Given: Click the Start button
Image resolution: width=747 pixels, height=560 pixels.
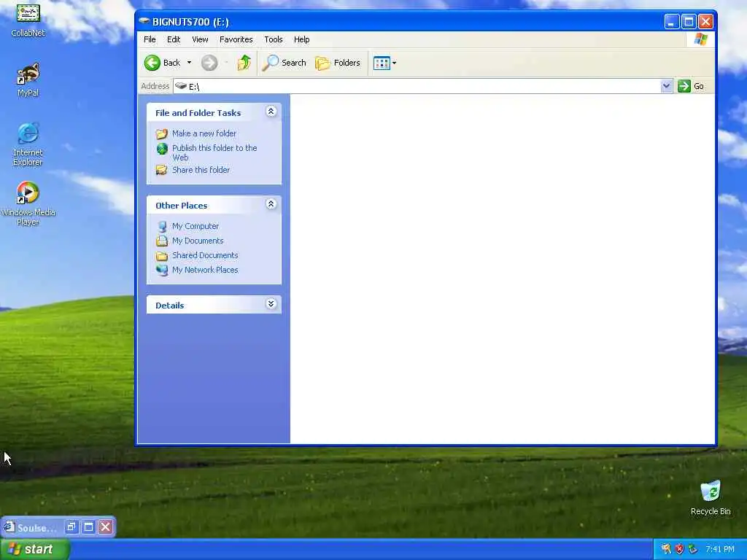Looking at the screenshot, I should 34,550.
